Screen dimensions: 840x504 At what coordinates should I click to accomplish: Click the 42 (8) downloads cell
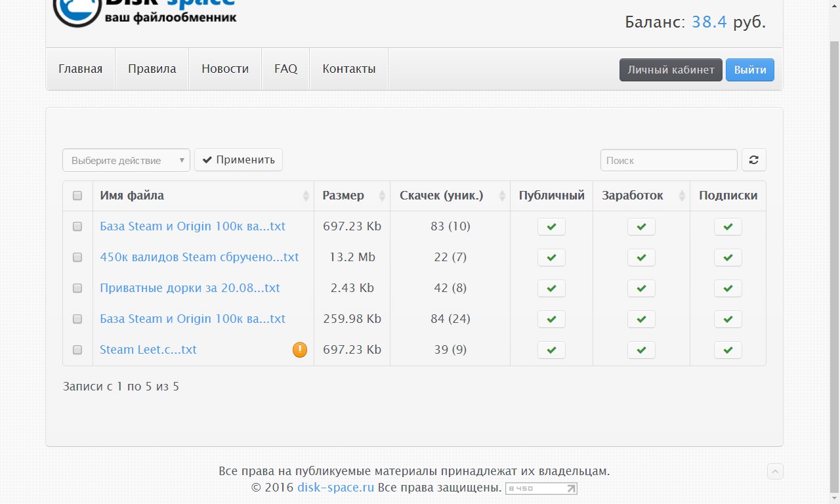(x=450, y=288)
